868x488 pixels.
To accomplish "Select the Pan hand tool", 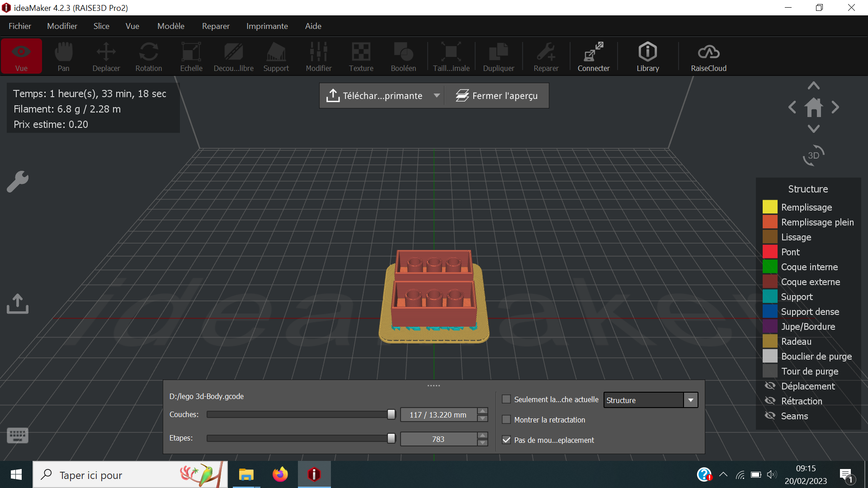I will [x=63, y=56].
